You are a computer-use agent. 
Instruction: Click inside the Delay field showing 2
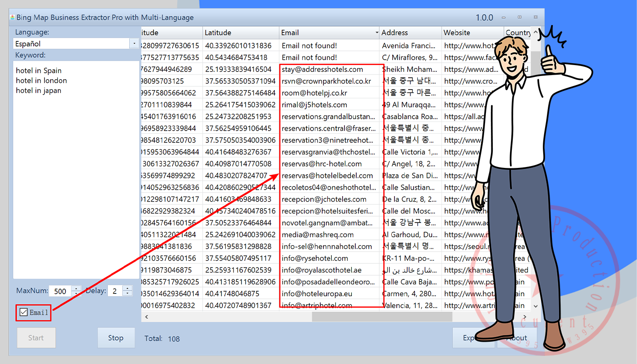tap(115, 291)
